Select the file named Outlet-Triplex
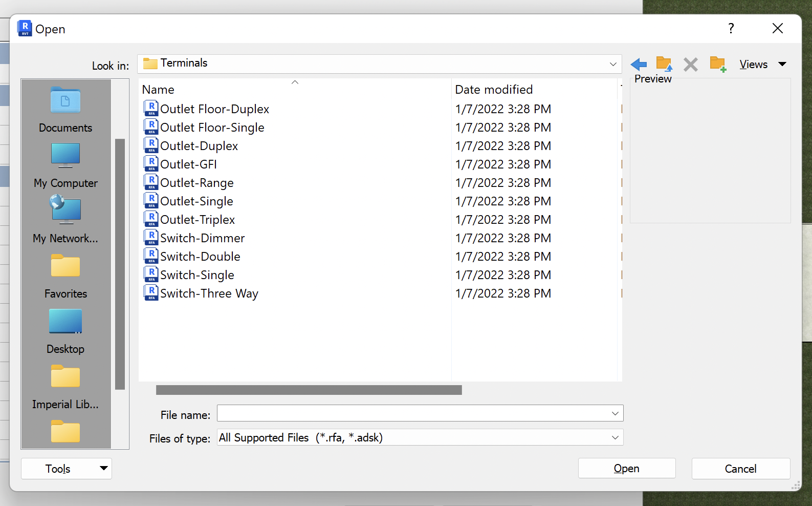Screen dimensions: 812x506 click(197, 220)
